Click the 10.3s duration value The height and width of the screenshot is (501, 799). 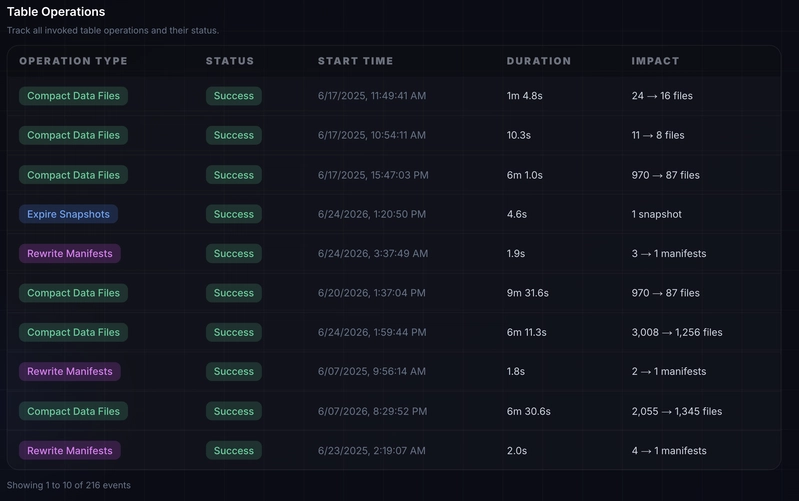point(519,135)
